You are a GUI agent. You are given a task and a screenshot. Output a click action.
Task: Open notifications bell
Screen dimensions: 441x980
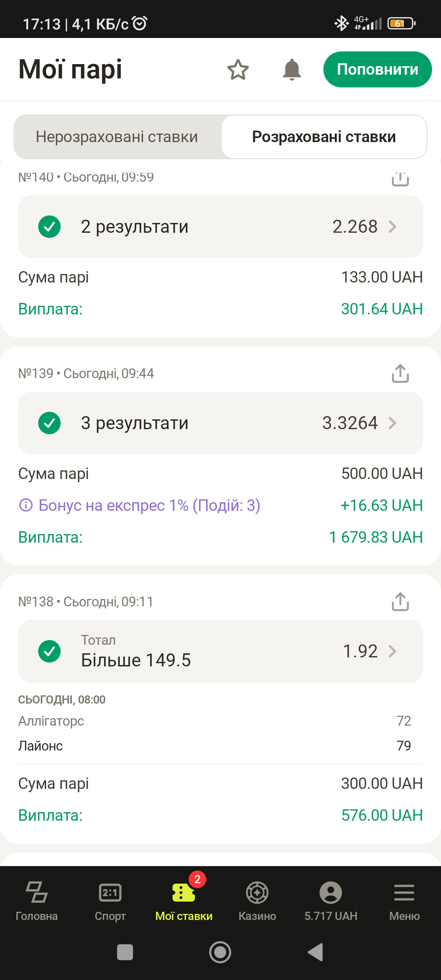[x=292, y=70]
